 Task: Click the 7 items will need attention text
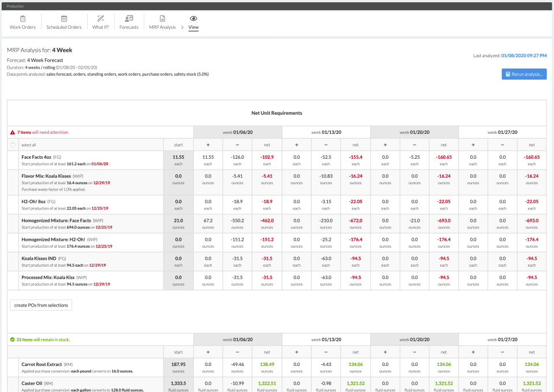43,133
